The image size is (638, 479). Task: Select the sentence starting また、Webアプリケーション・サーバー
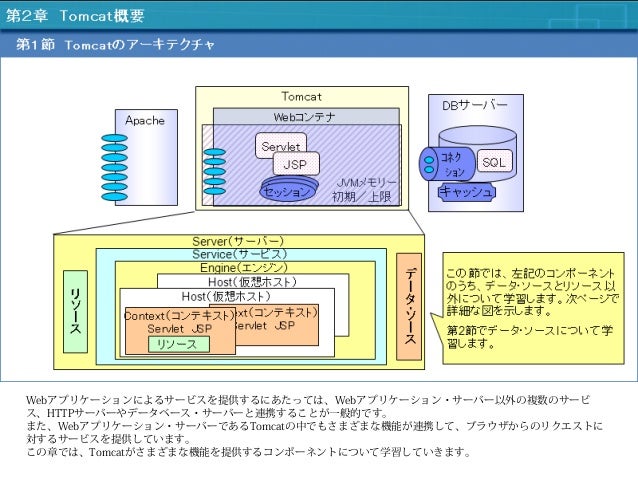pos(315,432)
